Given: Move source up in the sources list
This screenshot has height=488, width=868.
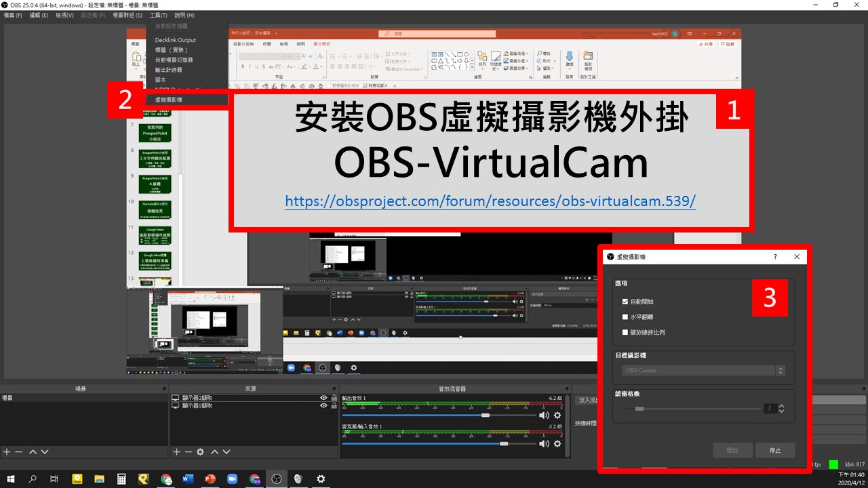Looking at the screenshot, I should pos(214,451).
